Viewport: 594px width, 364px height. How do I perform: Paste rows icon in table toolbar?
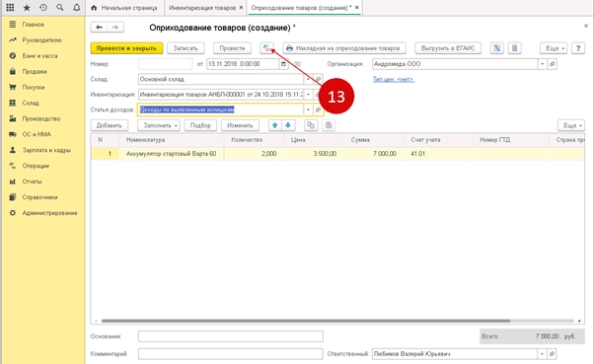click(x=329, y=125)
